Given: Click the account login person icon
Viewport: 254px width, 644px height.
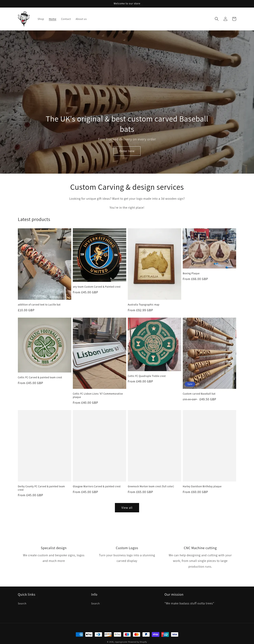Looking at the screenshot, I should click(225, 19).
